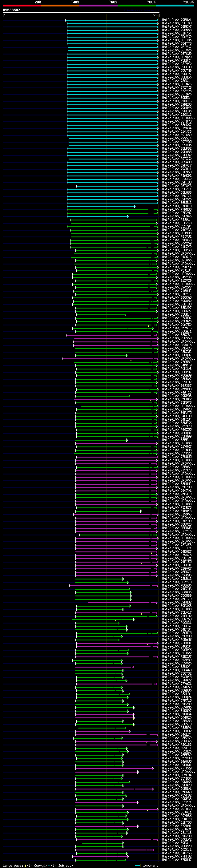Select the UniRef100_A8YQV0 label
This screenshot has height=868, width=197.
(x=176, y=57)
